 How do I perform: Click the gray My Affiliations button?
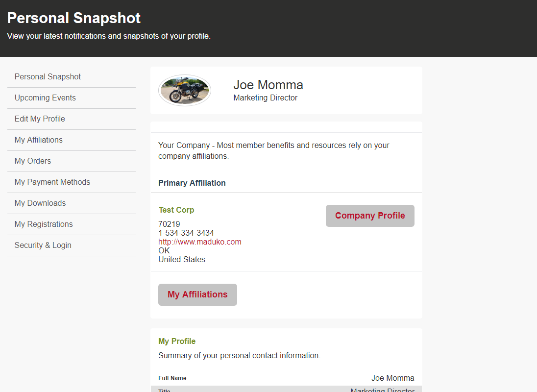click(197, 294)
